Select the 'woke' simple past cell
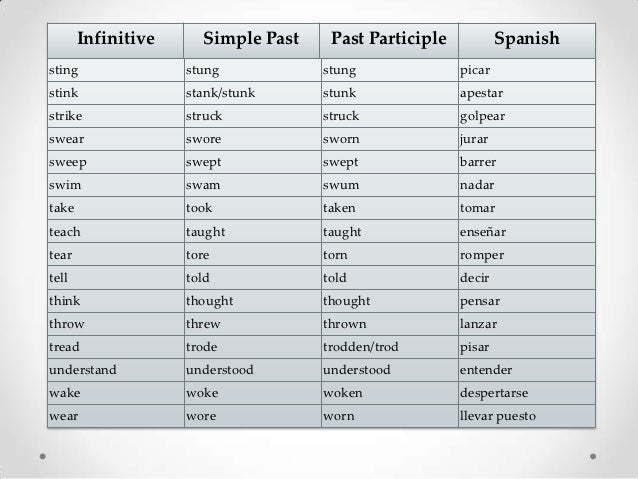This screenshot has width=638, height=479. click(x=253, y=393)
